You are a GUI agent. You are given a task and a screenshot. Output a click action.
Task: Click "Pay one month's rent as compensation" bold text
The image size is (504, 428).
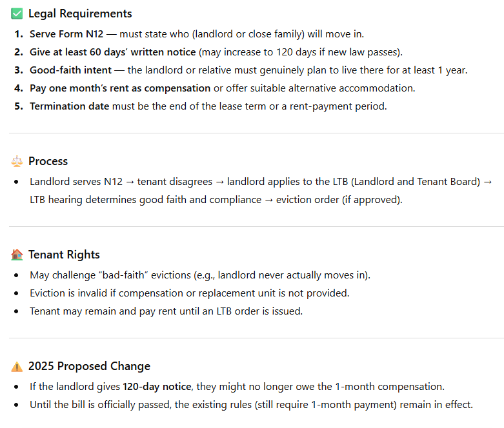click(x=120, y=88)
